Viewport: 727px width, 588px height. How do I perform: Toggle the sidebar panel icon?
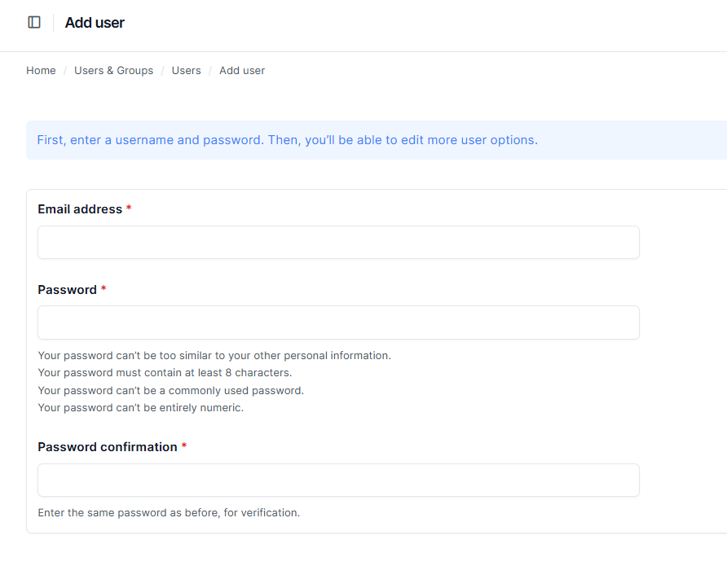pyautogui.click(x=34, y=23)
